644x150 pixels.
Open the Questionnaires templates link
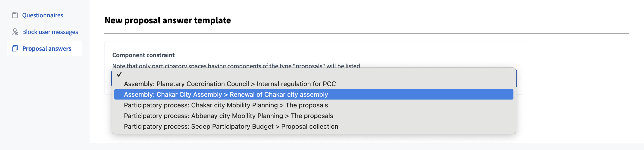[43, 15]
